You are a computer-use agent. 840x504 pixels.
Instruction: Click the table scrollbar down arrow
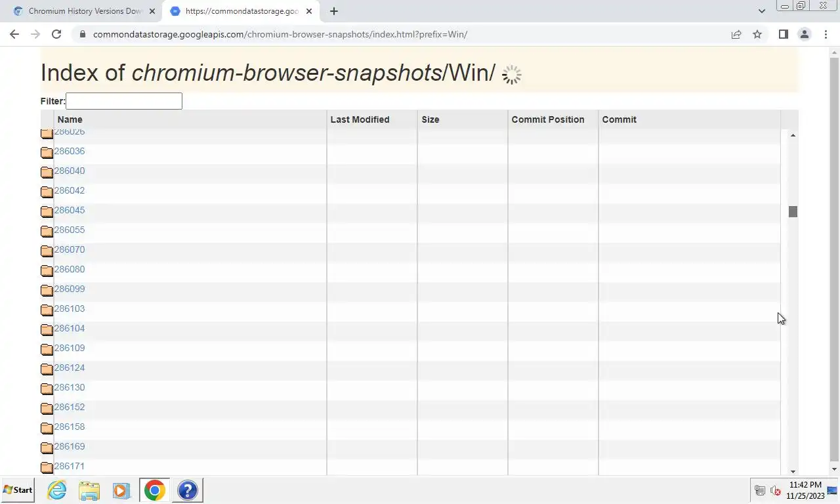tap(793, 471)
